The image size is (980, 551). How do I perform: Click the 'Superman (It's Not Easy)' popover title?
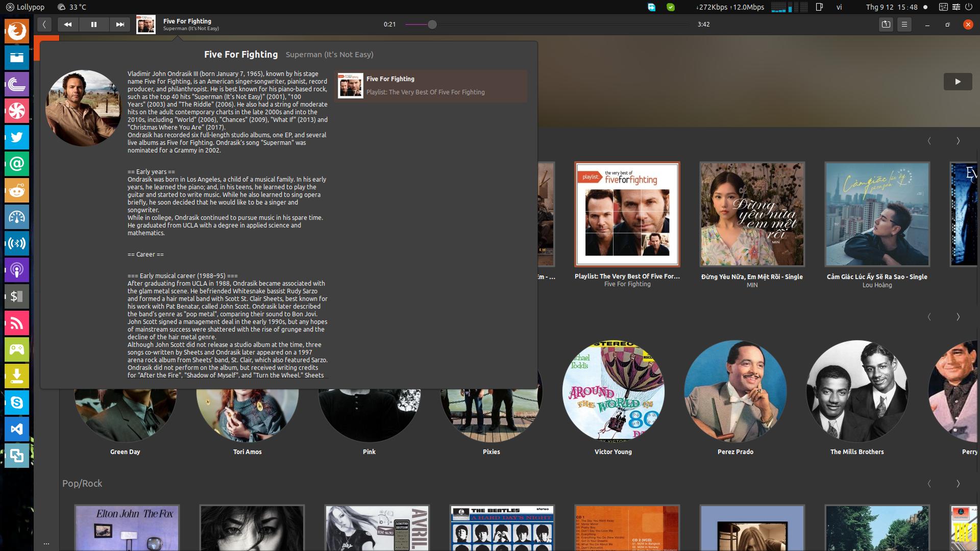(330, 55)
